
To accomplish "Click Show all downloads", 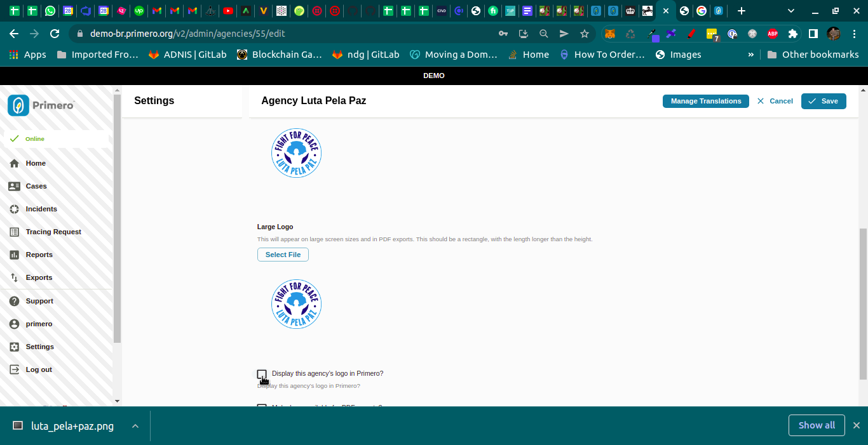I will 817,425.
